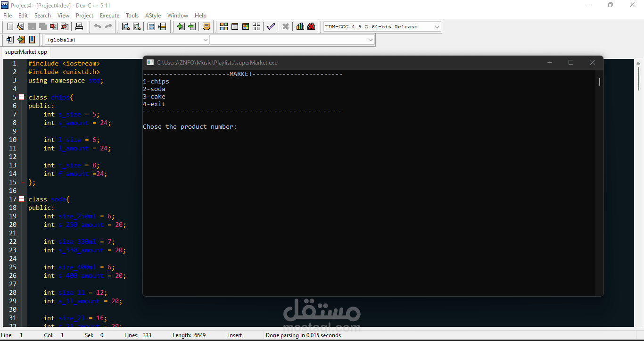Click the 'Insert' mode status bar entry
Viewport: 644px width, 341px height.
pyautogui.click(x=235, y=335)
